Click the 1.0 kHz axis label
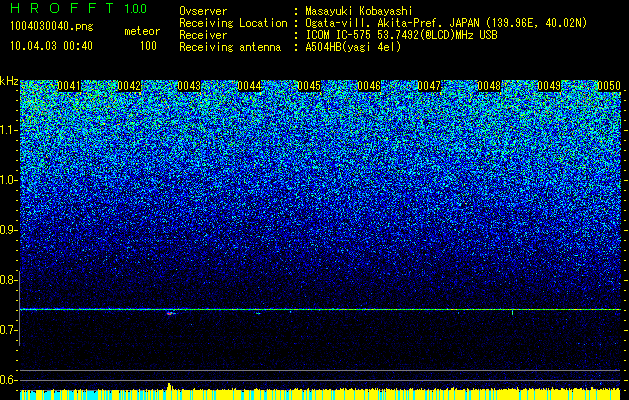Screen dimensions: 629x400 [x=8, y=181]
